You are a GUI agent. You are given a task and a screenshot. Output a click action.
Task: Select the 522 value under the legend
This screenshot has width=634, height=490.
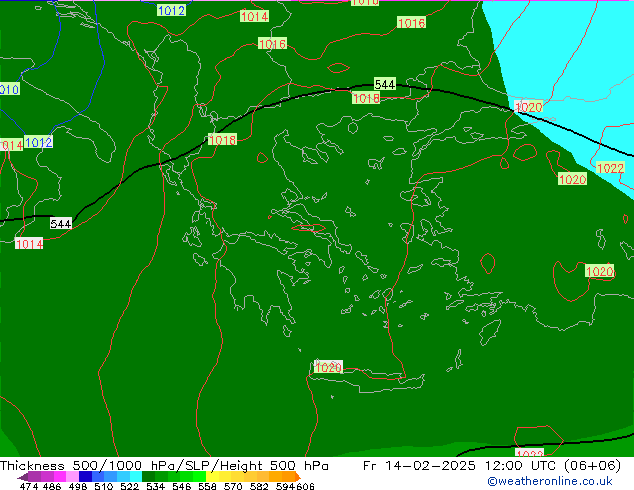(x=129, y=486)
